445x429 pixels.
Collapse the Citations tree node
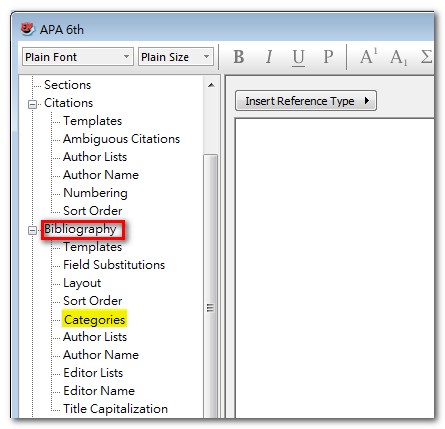[x=32, y=104]
